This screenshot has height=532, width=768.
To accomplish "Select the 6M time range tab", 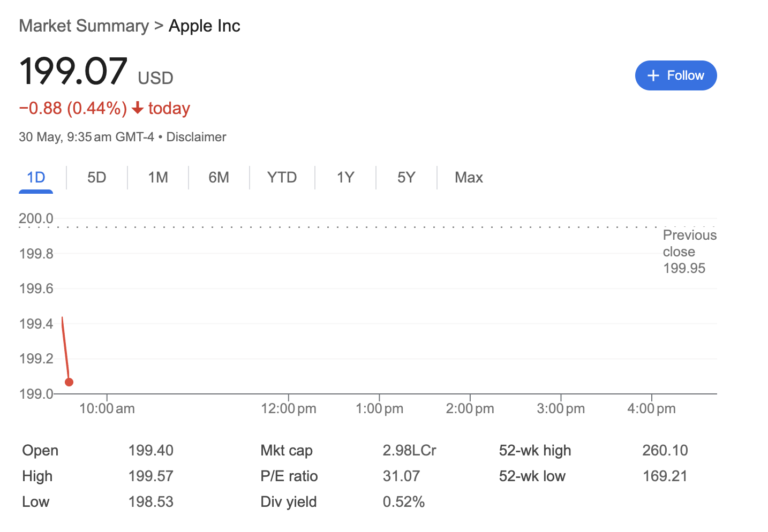I will tap(219, 178).
